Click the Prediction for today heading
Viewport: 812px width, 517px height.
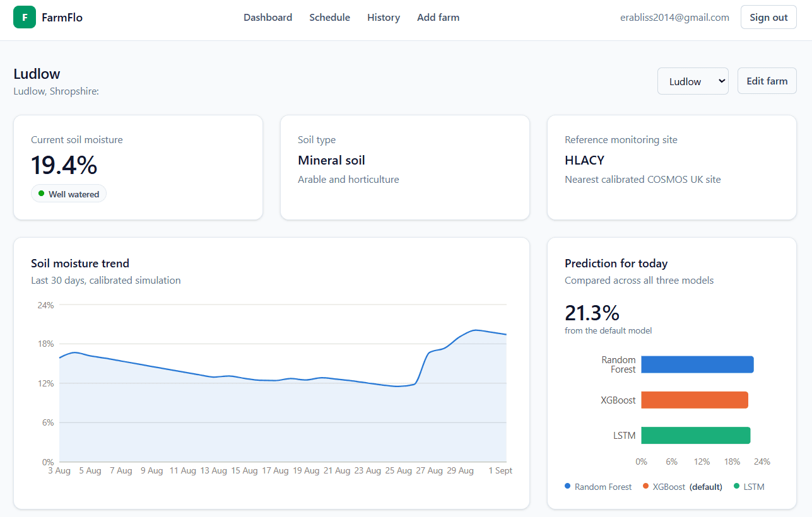click(x=616, y=264)
